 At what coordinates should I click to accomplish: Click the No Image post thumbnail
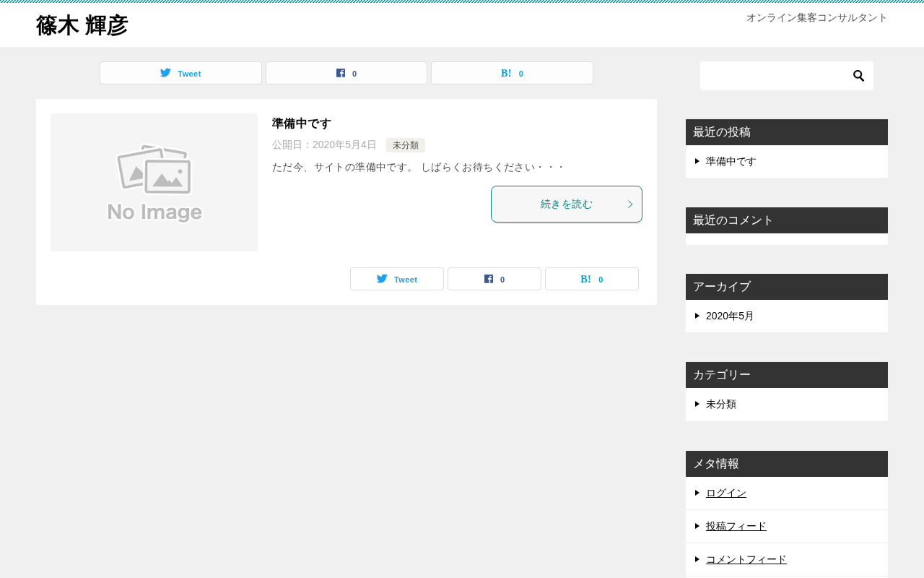point(154,182)
